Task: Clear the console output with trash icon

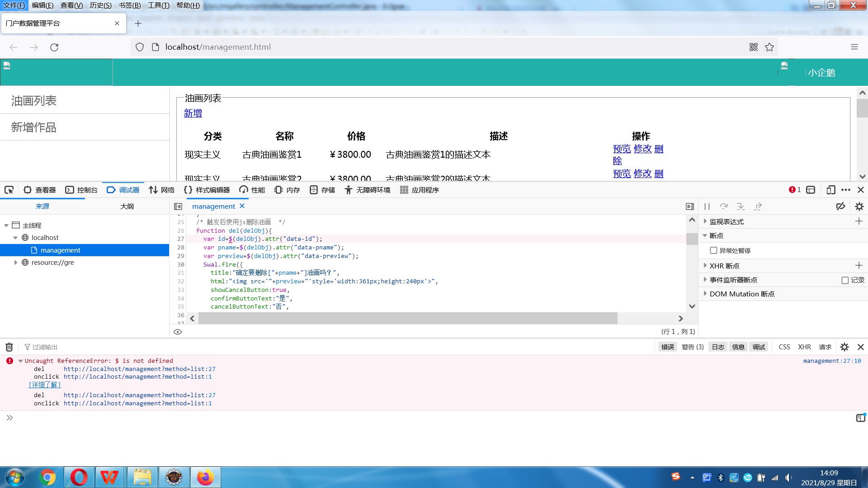Action: [9, 347]
